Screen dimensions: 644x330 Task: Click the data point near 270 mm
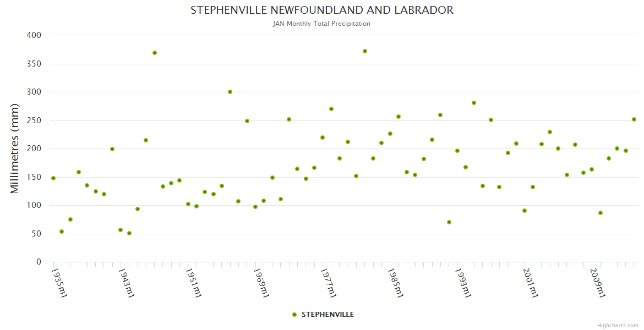point(331,109)
